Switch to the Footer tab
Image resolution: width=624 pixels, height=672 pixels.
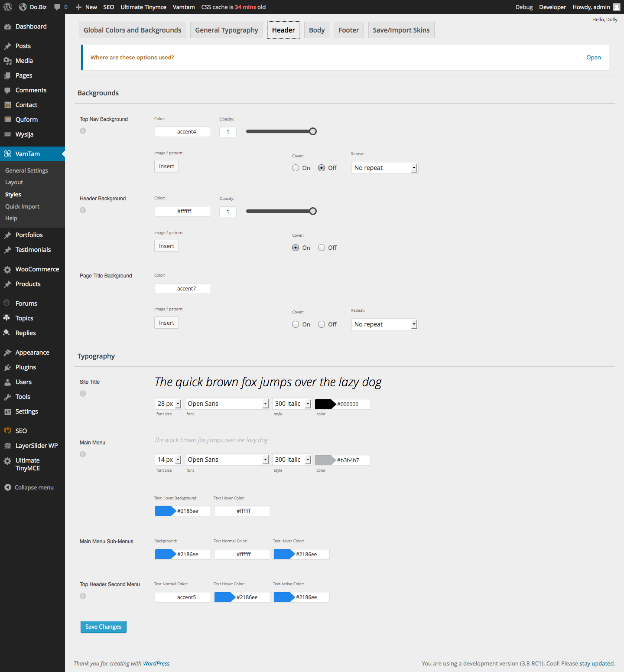pyautogui.click(x=348, y=30)
